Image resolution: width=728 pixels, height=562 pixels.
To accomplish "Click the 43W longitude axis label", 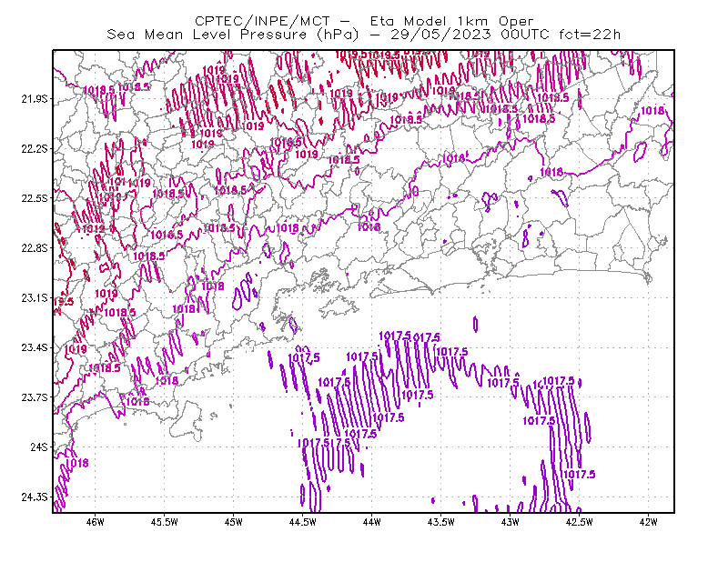I will 510,522.
